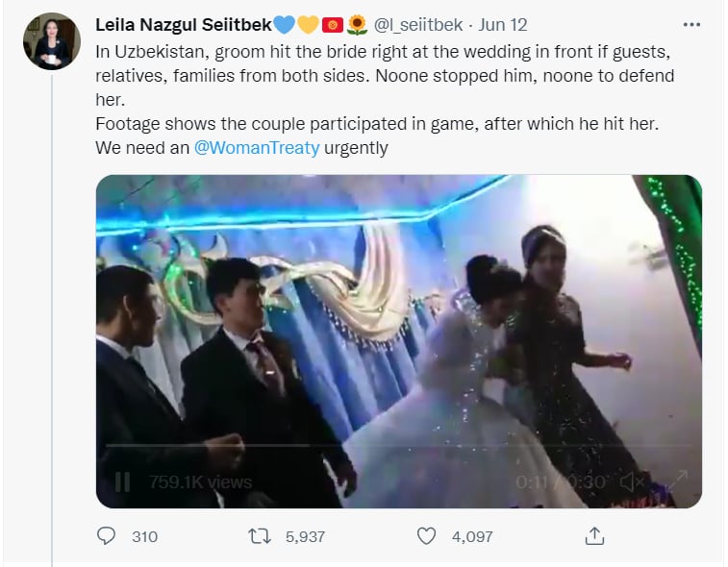Click the 4,097 likes count
Viewport: 728px width, 567px height.
coord(472,537)
